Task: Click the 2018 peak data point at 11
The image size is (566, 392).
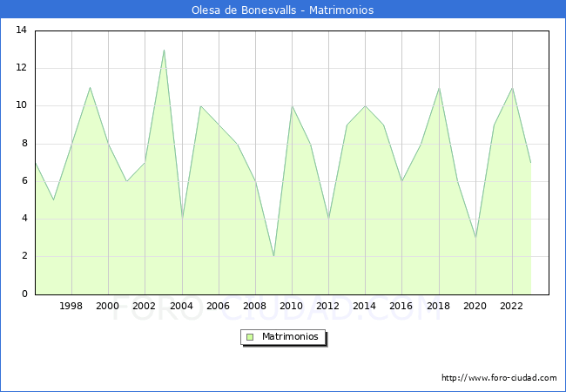Action: click(439, 87)
